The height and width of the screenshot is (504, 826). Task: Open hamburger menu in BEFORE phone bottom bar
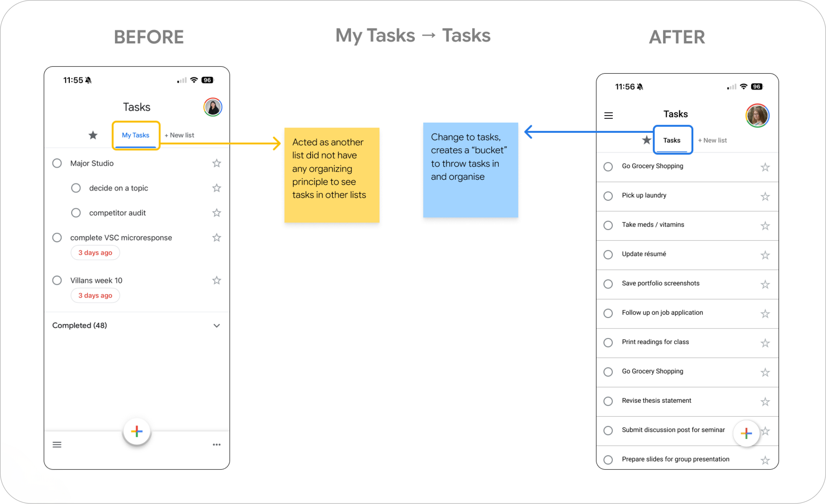click(57, 445)
